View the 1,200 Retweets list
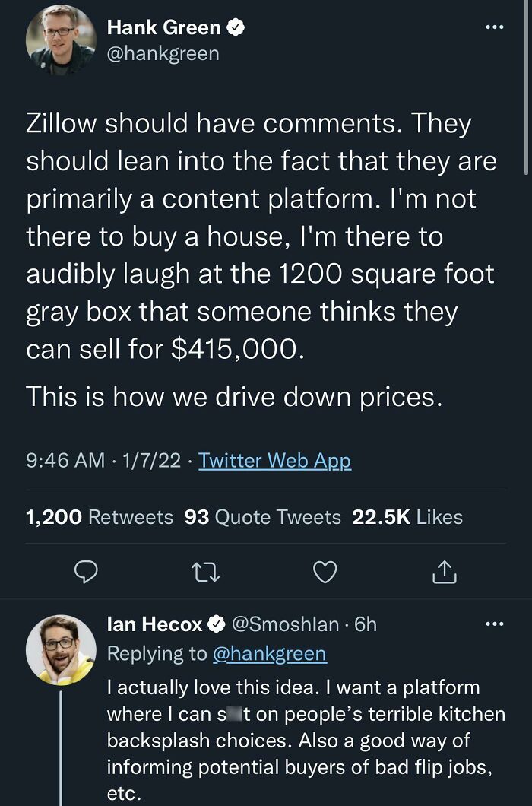This screenshot has width=532, height=806. (100, 517)
